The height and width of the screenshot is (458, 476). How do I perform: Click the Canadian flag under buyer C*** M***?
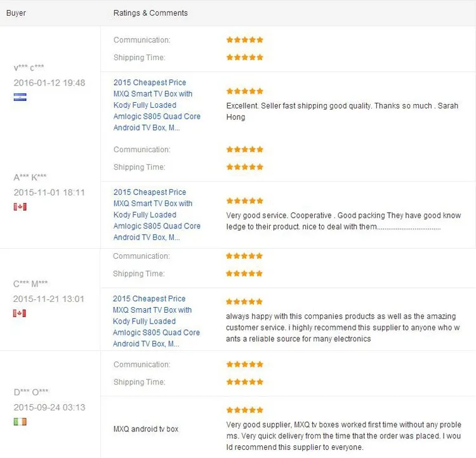point(20,313)
